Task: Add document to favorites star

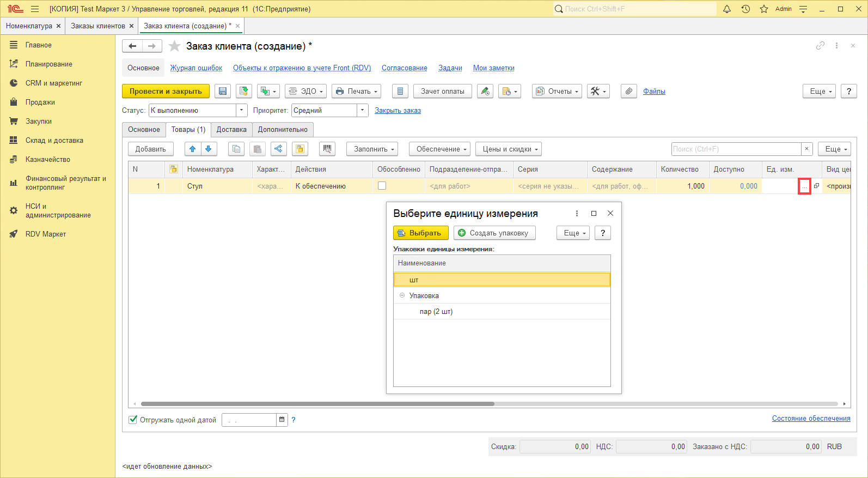Action: click(x=174, y=46)
